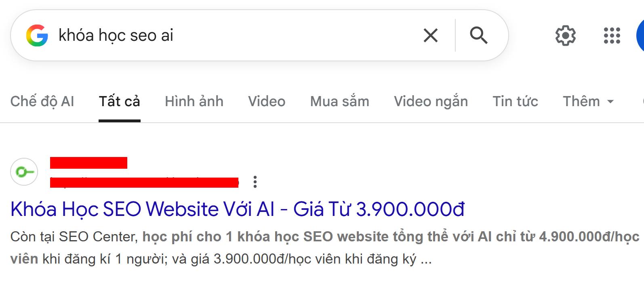The image size is (644, 291).
Task: Focus the search box with khóa học seo ai
Action: click(x=234, y=36)
